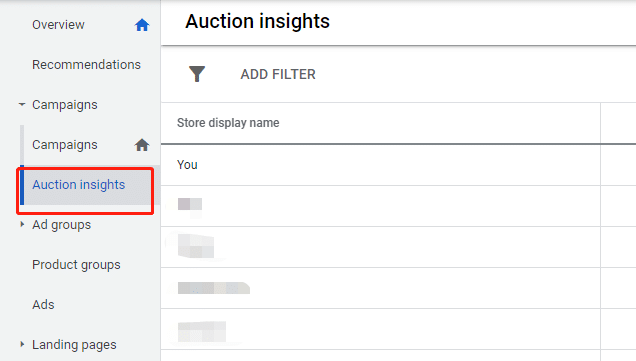636x361 pixels.
Task: Open the Ads page
Action: coord(43,305)
